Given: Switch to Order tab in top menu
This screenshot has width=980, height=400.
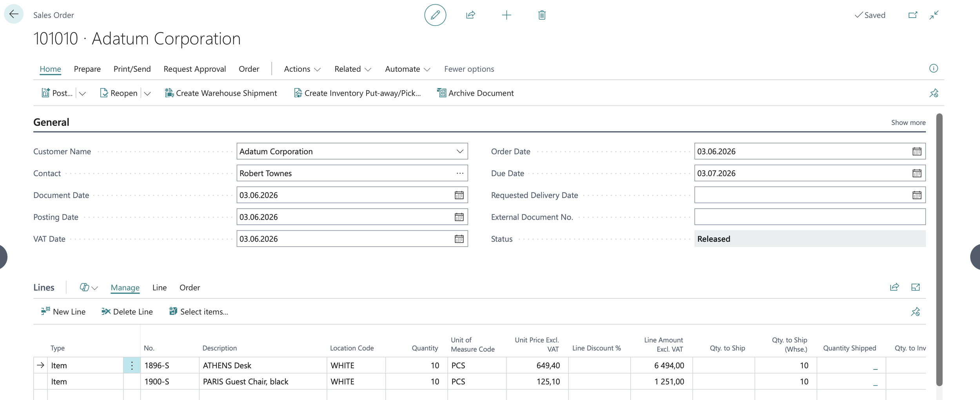Looking at the screenshot, I should pos(249,69).
